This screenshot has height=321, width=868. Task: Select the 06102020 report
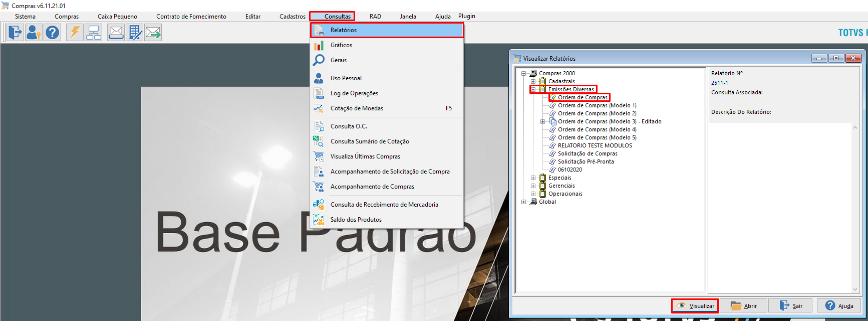pyautogui.click(x=570, y=170)
